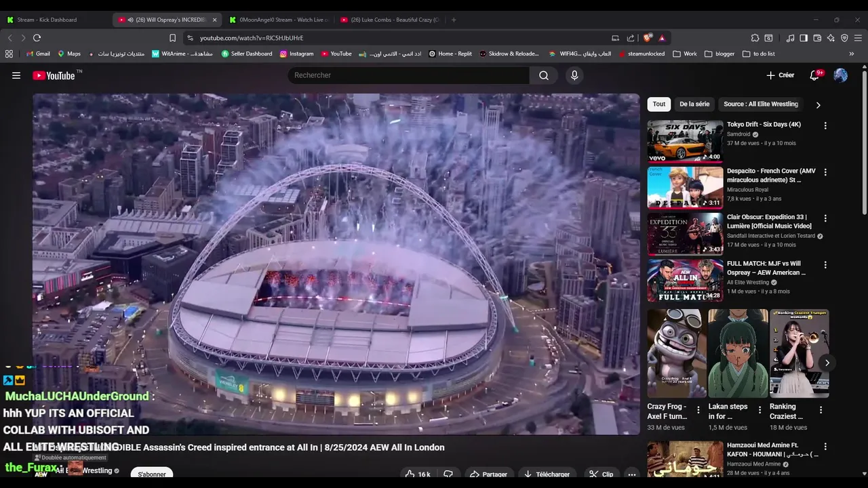Screen dimensions: 868x488
Task: Select the De la série chip
Action: pyautogui.click(x=694, y=104)
